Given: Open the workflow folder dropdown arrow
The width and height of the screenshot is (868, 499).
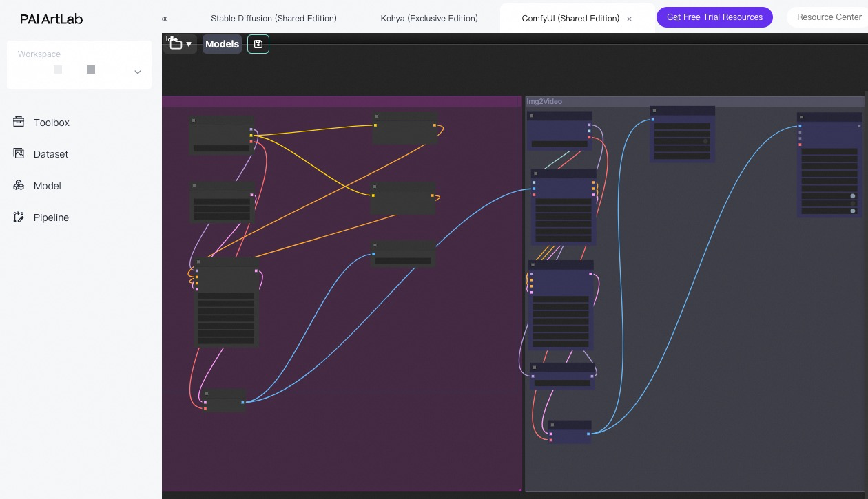Looking at the screenshot, I should (189, 45).
